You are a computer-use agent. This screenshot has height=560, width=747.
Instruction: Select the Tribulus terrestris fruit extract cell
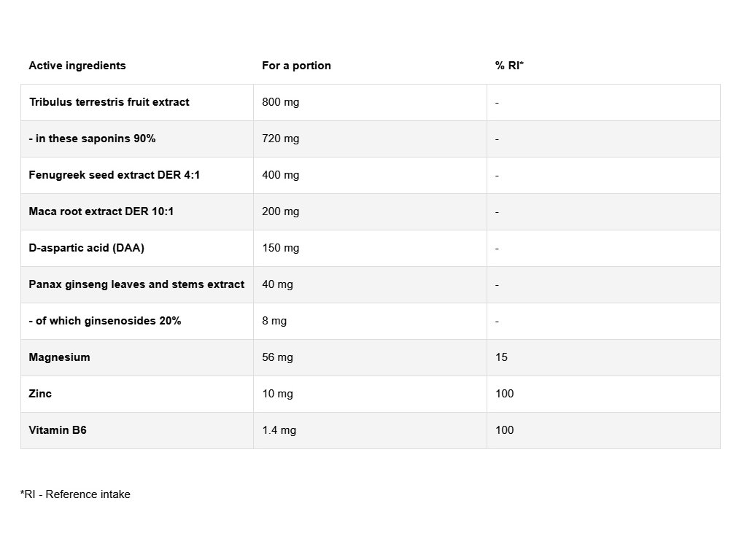click(109, 102)
